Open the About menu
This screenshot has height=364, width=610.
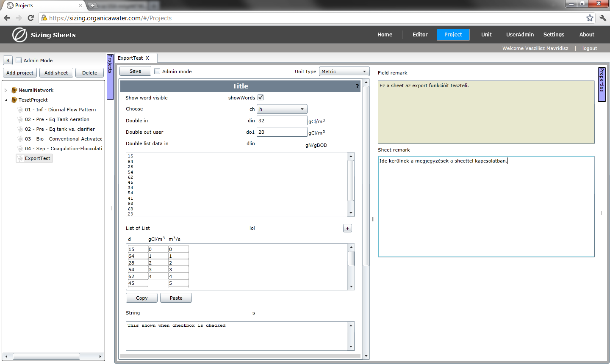tap(587, 35)
